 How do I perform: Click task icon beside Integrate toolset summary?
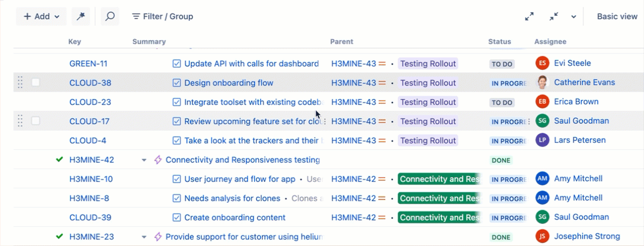click(x=177, y=102)
